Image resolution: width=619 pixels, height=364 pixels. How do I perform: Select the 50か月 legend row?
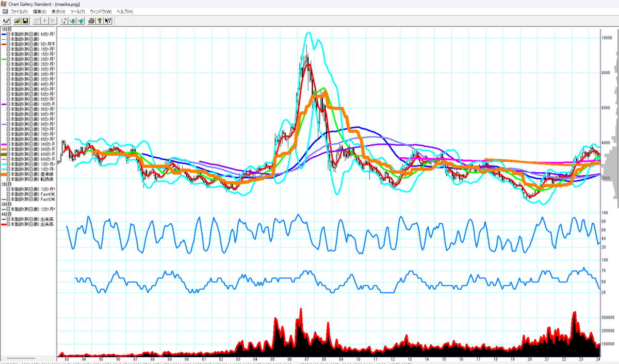coord(30,94)
